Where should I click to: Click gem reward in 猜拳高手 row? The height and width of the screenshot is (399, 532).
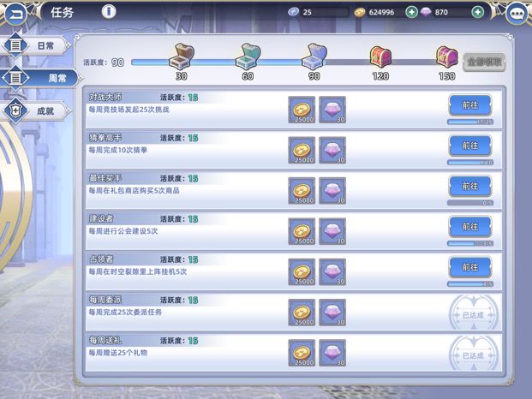(x=332, y=150)
